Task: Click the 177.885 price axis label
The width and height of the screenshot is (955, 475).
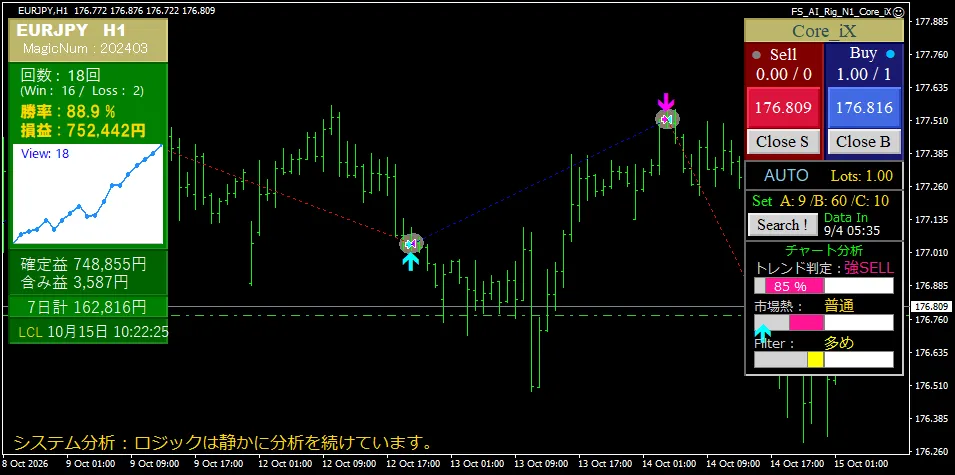Action: pos(930,22)
